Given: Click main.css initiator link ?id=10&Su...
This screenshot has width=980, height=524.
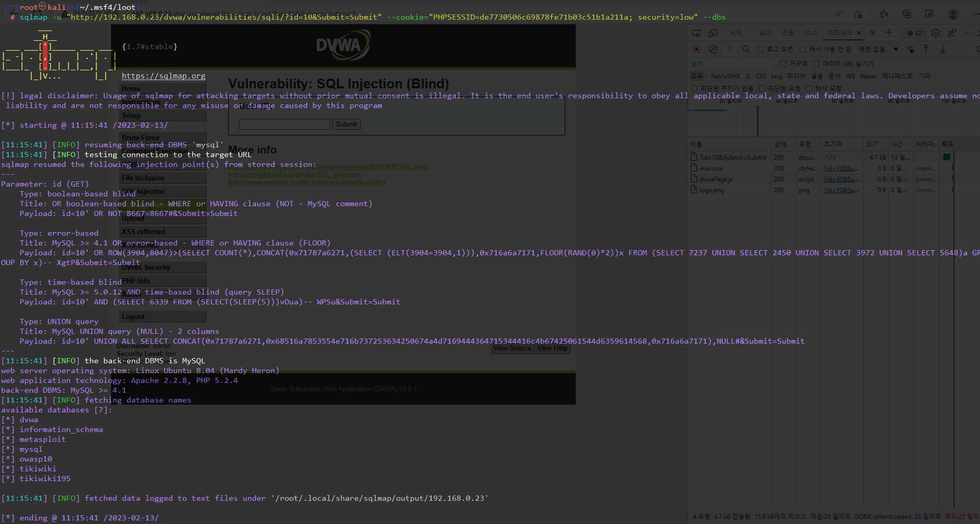Looking at the screenshot, I should [x=841, y=168].
